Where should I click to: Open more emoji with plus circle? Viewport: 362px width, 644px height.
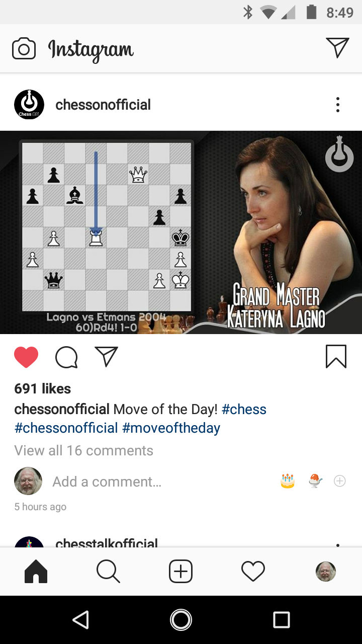click(x=340, y=481)
